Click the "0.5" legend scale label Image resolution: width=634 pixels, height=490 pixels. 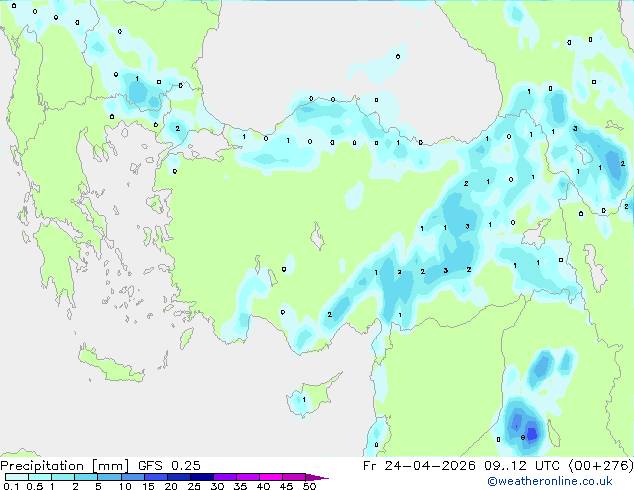(35, 486)
